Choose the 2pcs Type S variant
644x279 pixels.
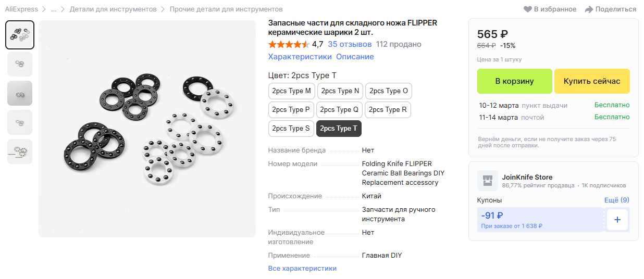291,129
